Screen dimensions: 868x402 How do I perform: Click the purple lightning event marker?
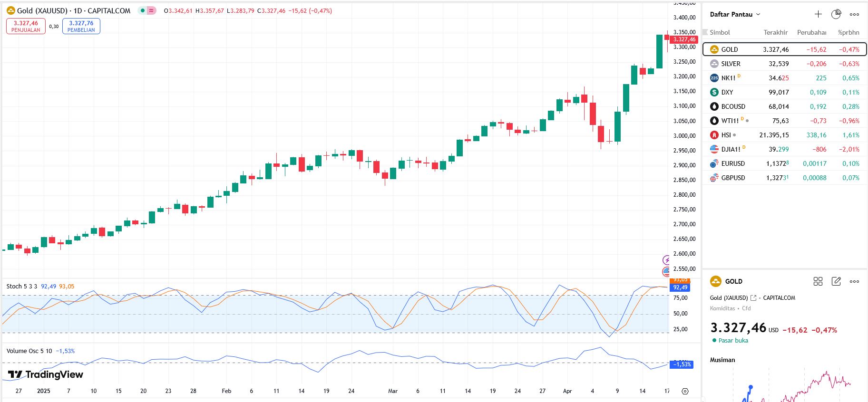coord(667,260)
